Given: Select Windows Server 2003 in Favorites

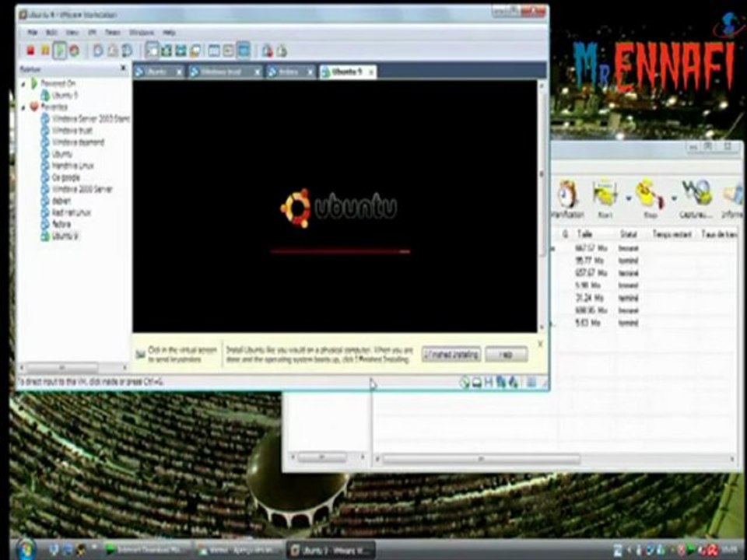Looking at the screenshot, I should pos(86,118).
